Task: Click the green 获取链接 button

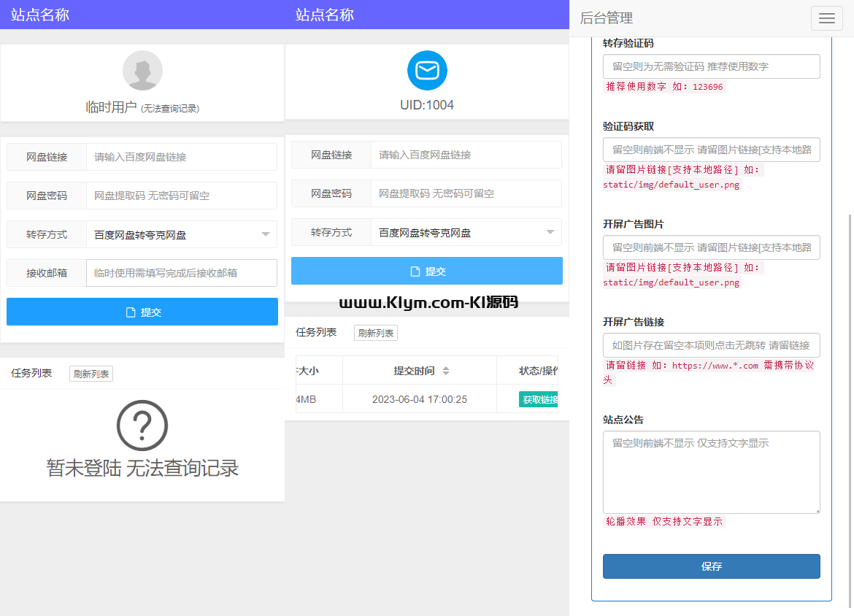Action: pos(539,399)
